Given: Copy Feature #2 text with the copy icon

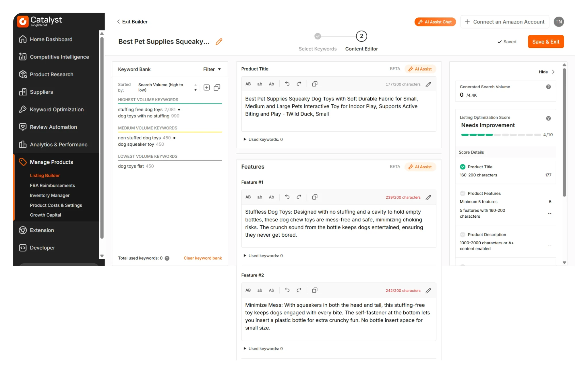Looking at the screenshot, I should 315,290.
